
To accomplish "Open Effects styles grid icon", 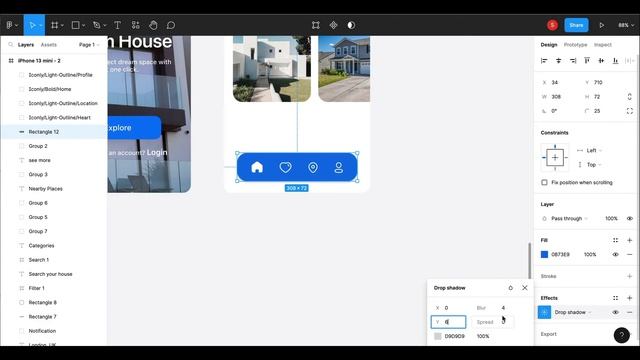I will 616,298.
